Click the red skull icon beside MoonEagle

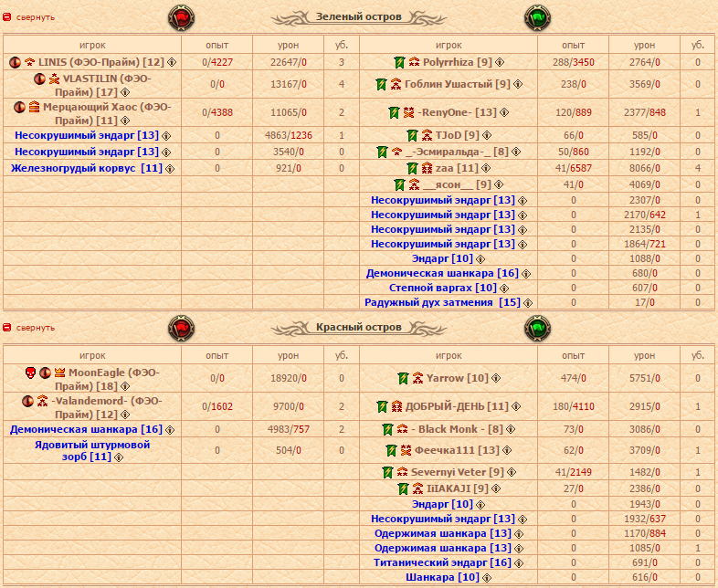pyautogui.click(x=30, y=373)
